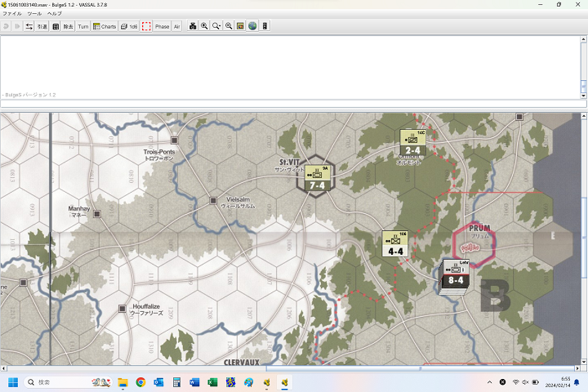Click the Phase button

point(162,26)
